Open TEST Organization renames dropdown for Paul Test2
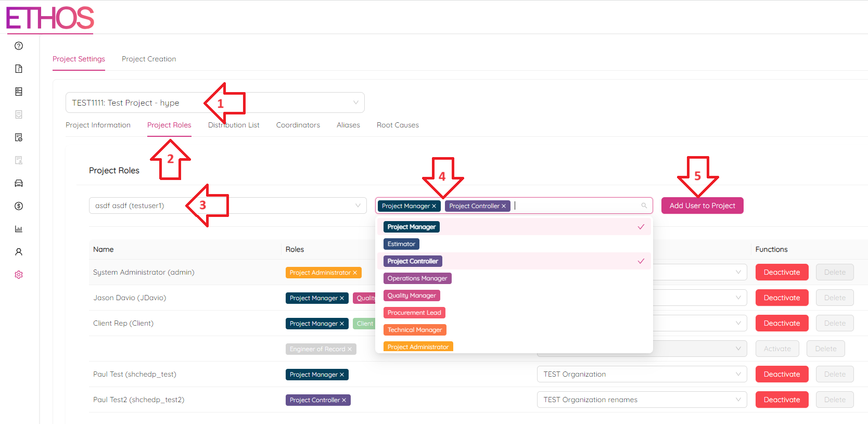The width and height of the screenshot is (868, 424). pos(642,400)
